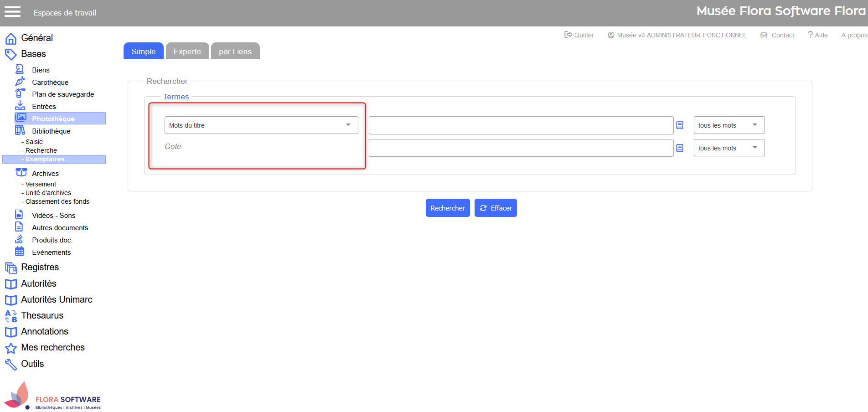The width and height of the screenshot is (868, 412).
Task: Click the Mes recherches star icon
Action: [11, 348]
